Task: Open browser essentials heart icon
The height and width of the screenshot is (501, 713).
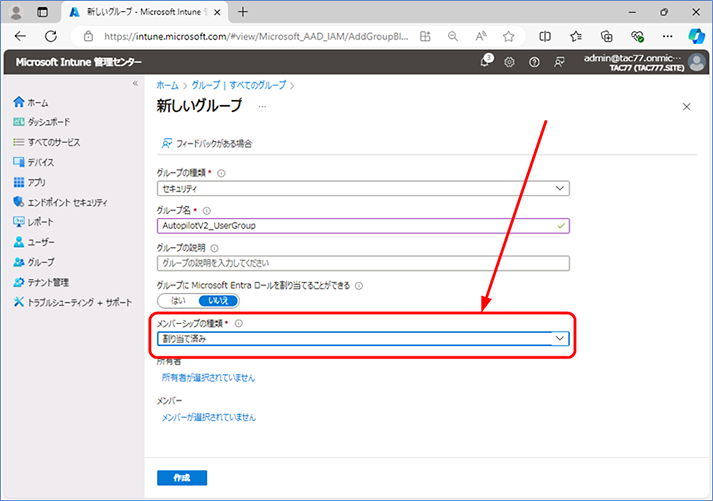Action: (637, 36)
